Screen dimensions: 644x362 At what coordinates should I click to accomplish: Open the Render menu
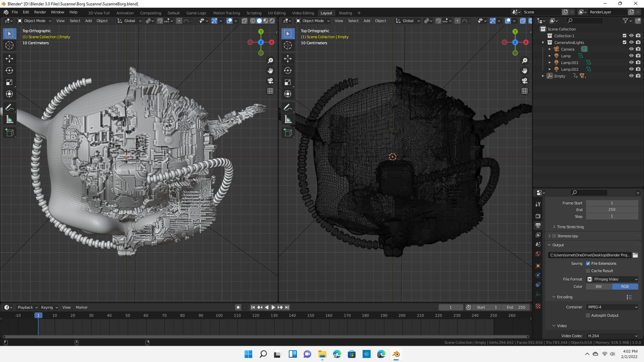(40, 12)
